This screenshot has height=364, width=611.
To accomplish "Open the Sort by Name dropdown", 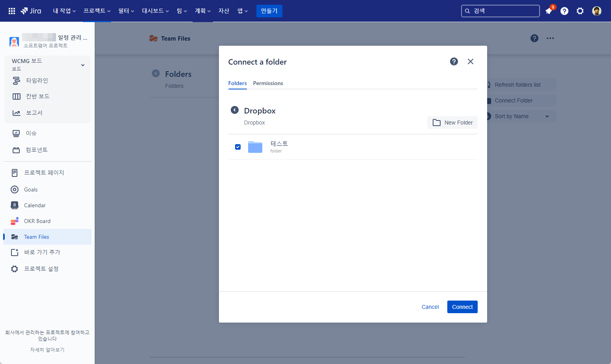I will pyautogui.click(x=521, y=116).
